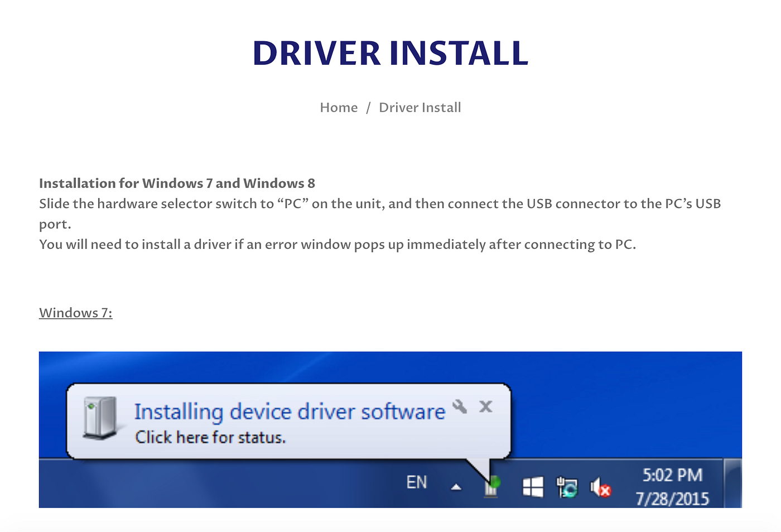Select the Installation for Windows 7 and Windows 8 heading

(177, 183)
